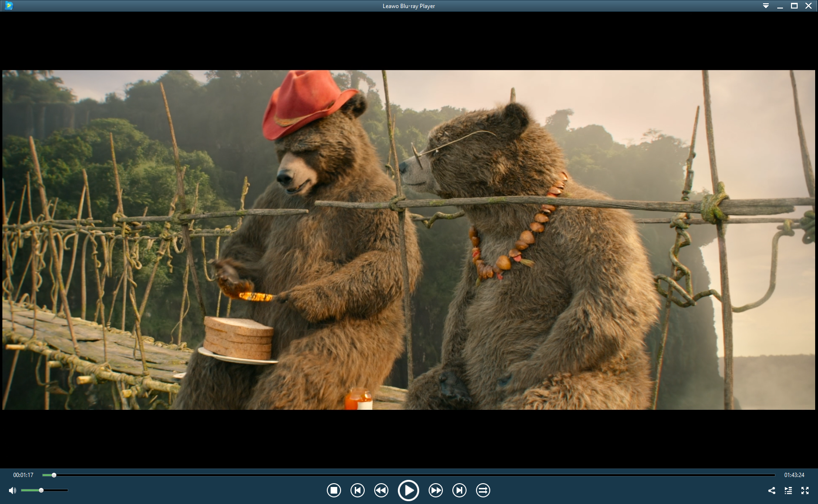Click the Leawo logo icon
Viewport: 818px width, 504px height.
click(x=9, y=6)
